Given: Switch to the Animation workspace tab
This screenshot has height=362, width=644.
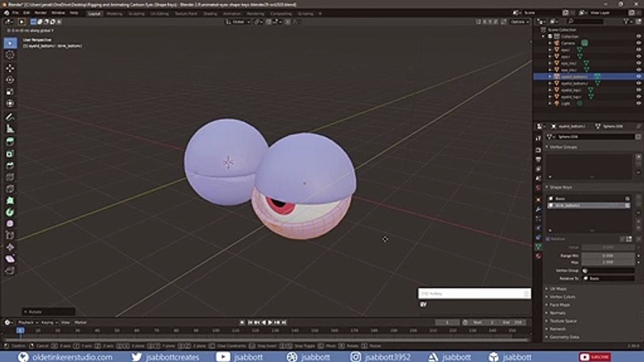Looking at the screenshot, I should point(231,14).
